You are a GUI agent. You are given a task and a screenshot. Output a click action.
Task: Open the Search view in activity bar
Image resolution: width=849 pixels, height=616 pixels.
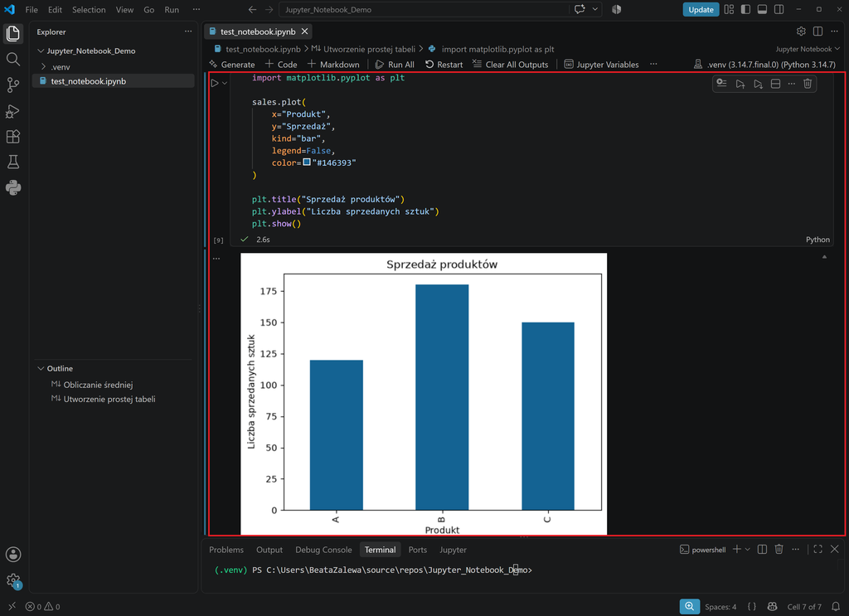[x=13, y=59]
